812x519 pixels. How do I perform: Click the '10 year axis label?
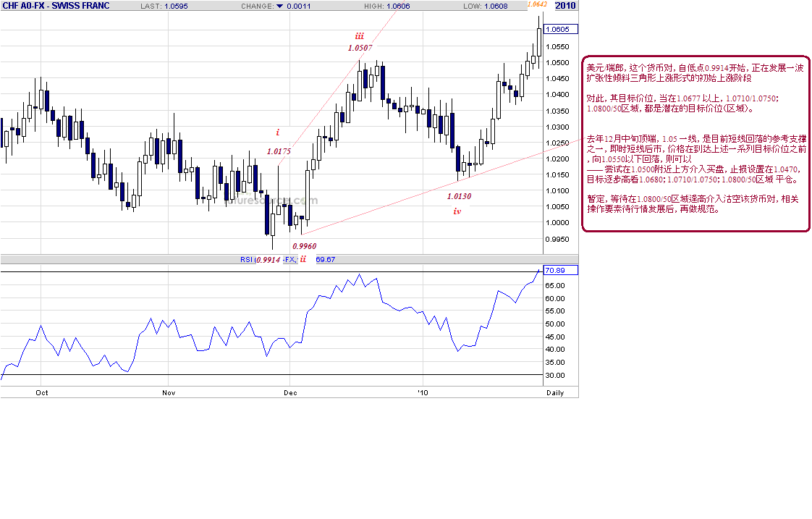coord(423,392)
